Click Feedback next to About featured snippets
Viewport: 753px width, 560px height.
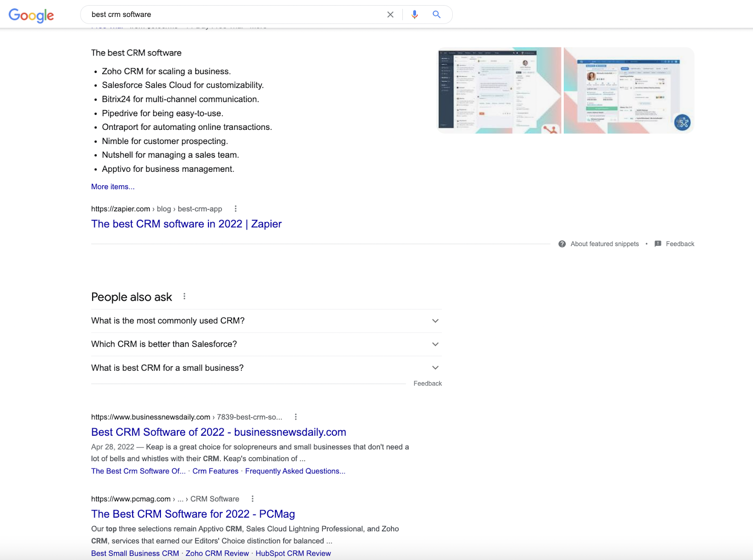click(x=679, y=244)
